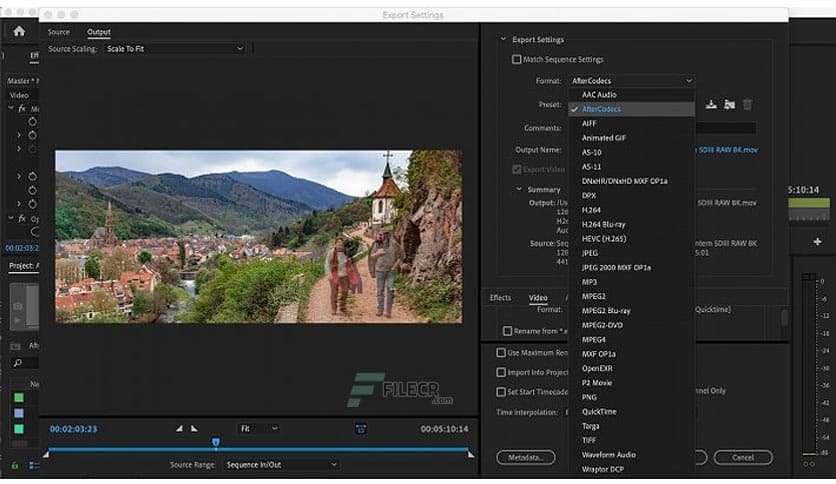
Task: Click the plus icon at right edge
Action: click(x=817, y=241)
